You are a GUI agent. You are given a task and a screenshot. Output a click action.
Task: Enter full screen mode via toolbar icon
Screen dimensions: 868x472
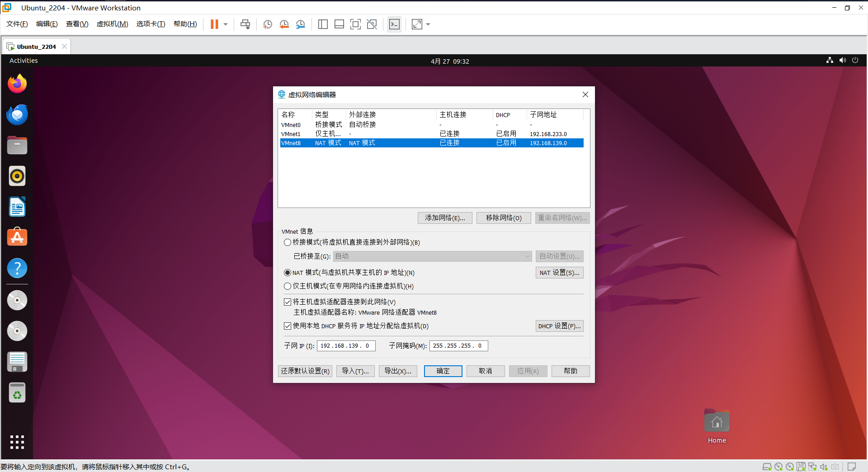(x=356, y=24)
